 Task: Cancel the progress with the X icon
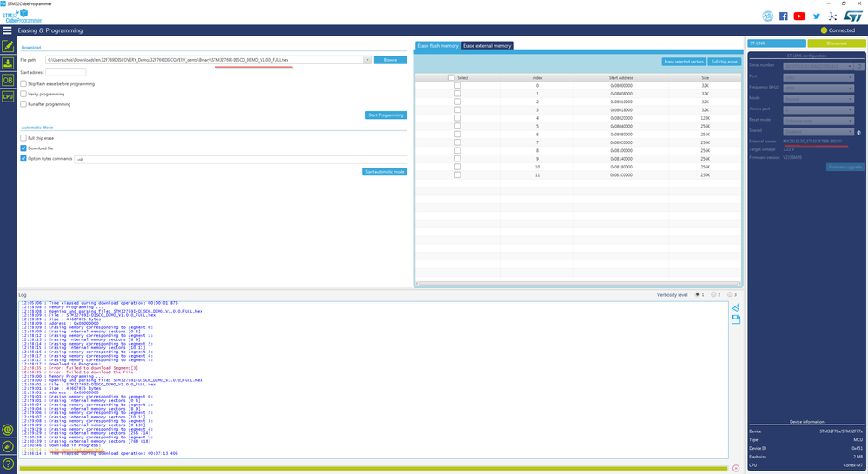[736, 468]
